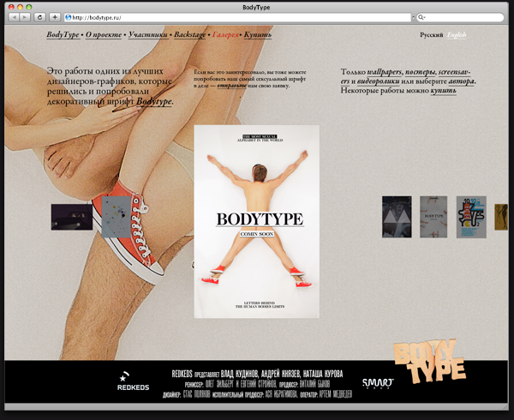Click the SMART logo in footer

click(378, 383)
